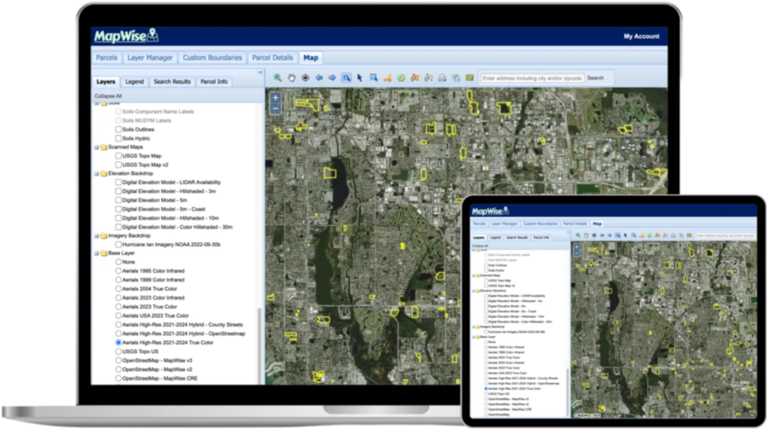Open the Parcels main tab
Image resolution: width=768 pixels, height=430 pixels.
tap(107, 58)
